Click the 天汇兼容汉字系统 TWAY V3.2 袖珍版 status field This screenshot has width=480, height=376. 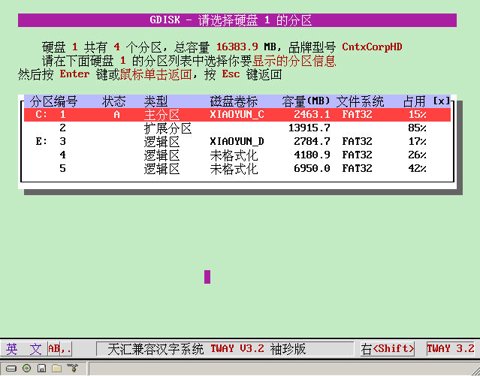[225, 349]
